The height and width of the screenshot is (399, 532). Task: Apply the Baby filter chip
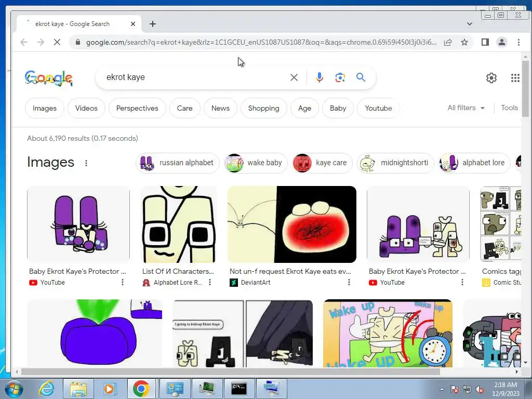point(338,108)
